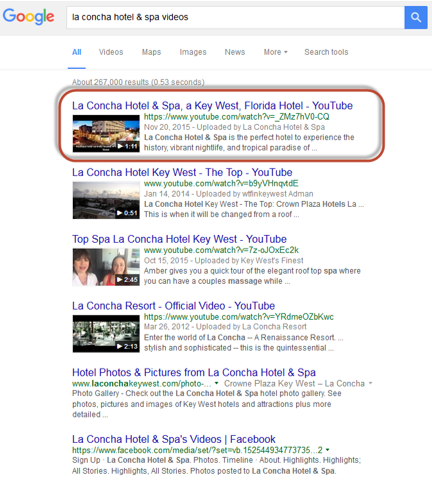Click 'Uploaded by La Concha Resort' text
The image size is (432, 486).
tap(251, 327)
